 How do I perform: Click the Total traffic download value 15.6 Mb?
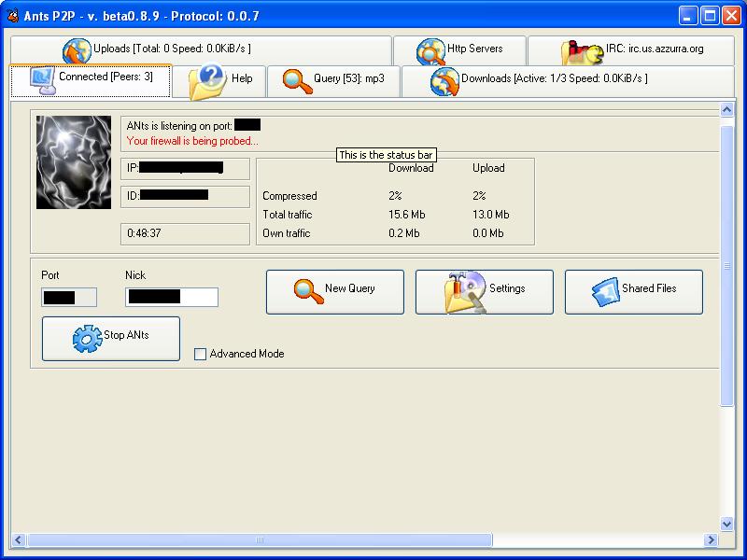407,215
